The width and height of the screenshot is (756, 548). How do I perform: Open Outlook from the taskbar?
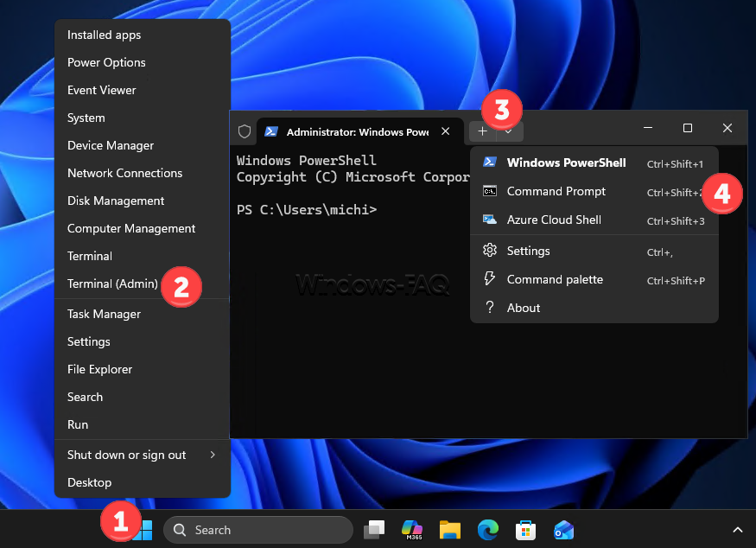tap(563, 530)
